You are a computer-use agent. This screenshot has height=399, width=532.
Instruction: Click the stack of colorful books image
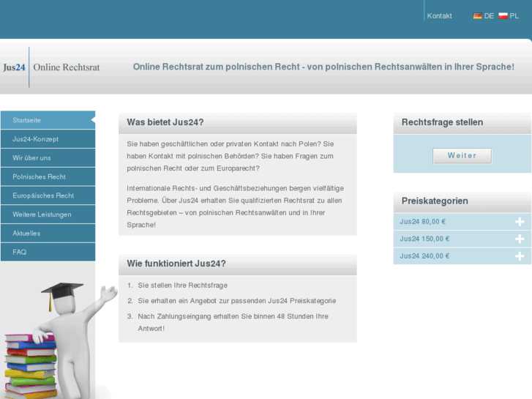[x=30, y=366]
